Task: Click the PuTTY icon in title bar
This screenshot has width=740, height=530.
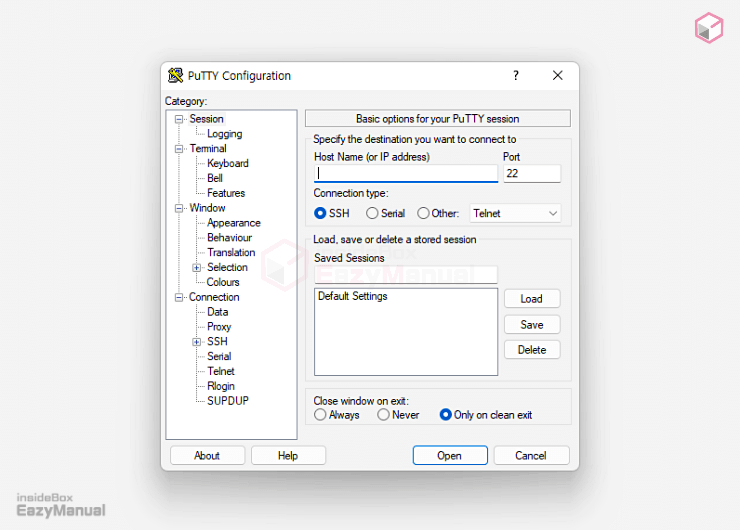Action: 176,76
